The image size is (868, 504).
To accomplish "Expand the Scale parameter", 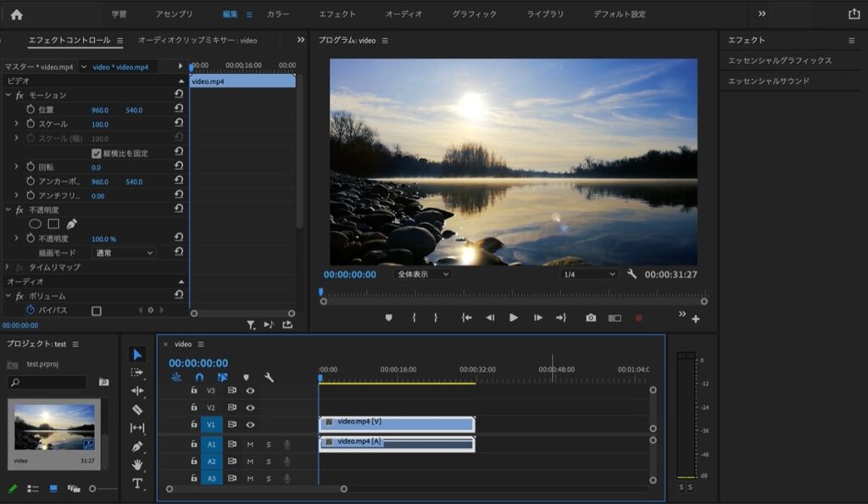I will [x=16, y=124].
